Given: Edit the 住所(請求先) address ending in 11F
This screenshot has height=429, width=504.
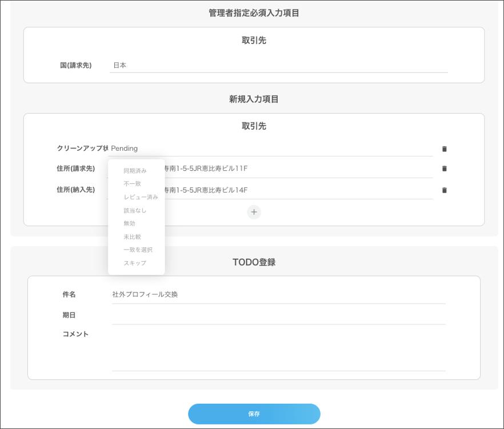Looking at the screenshot, I should tap(297, 169).
